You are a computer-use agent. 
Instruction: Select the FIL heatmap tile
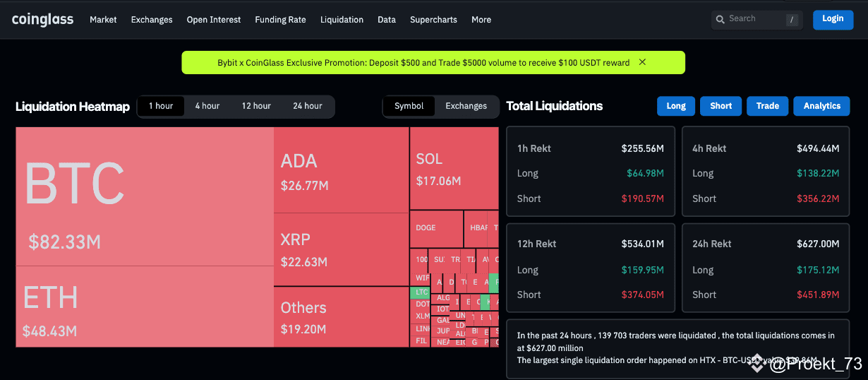[420, 341]
